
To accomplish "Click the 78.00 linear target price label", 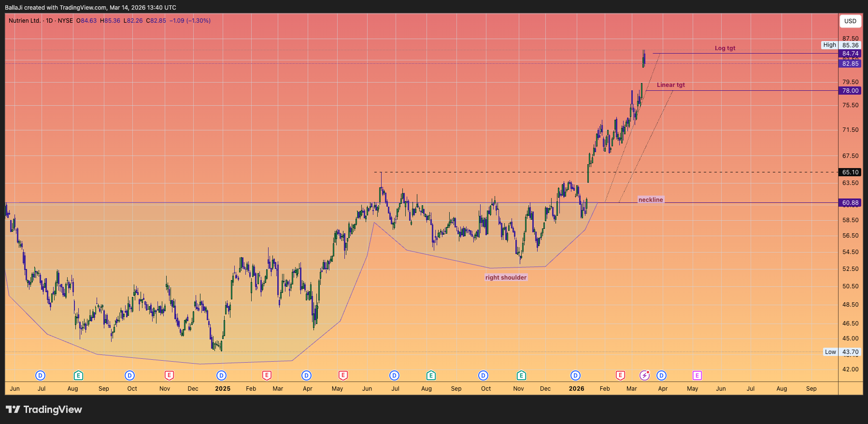I will [x=850, y=91].
